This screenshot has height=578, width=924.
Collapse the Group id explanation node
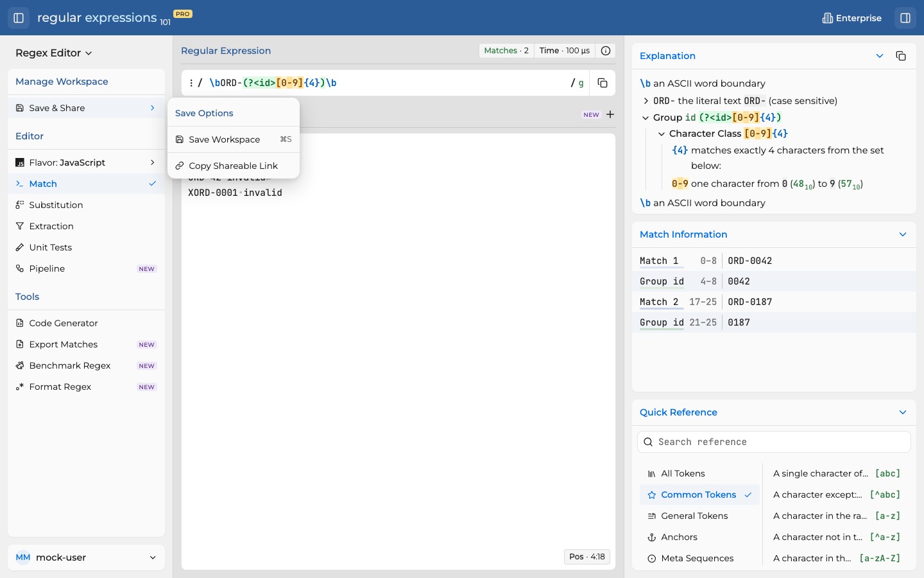pyautogui.click(x=646, y=118)
